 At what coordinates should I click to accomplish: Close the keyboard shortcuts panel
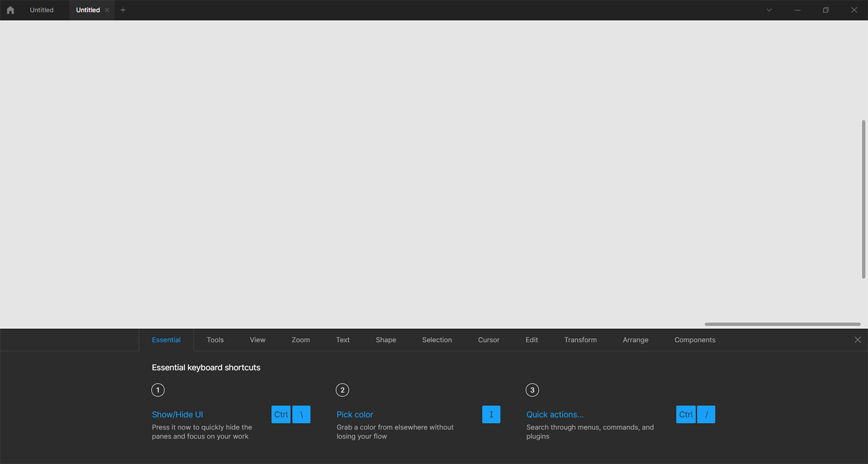click(x=857, y=340)
